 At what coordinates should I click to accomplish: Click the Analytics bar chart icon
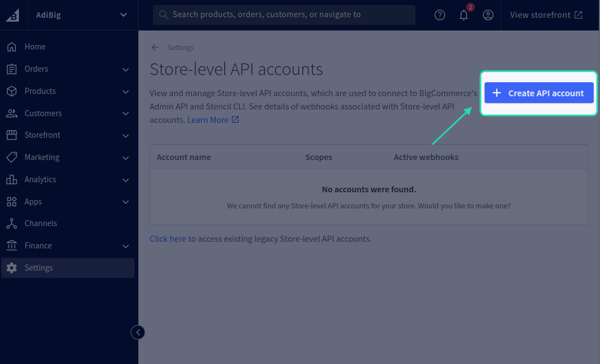coord(12,179)
